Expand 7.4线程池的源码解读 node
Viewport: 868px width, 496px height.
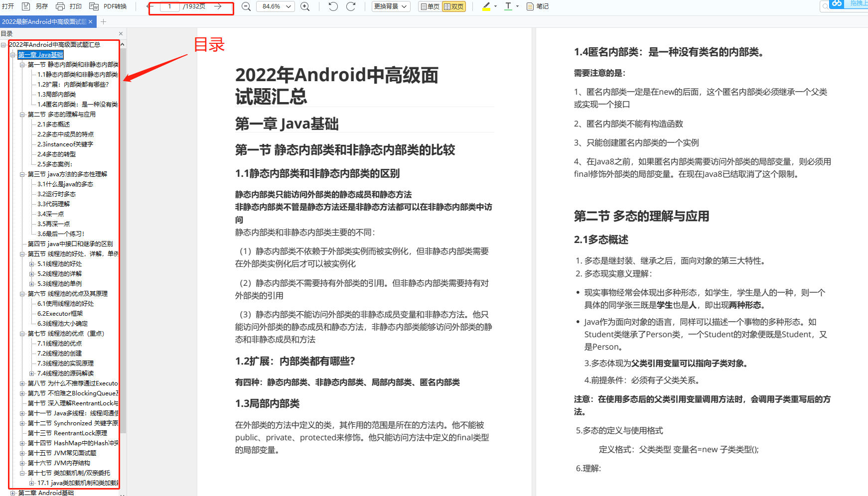32,373
